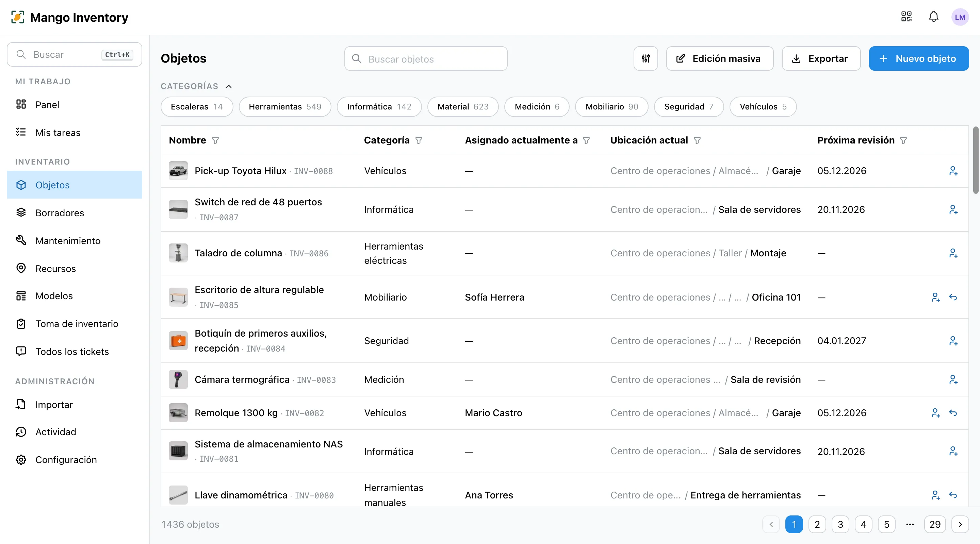Viewport: 980px width, 544px height.
Task: Filter by Nombre column funnel icon
Action: [x=215, y=141]
